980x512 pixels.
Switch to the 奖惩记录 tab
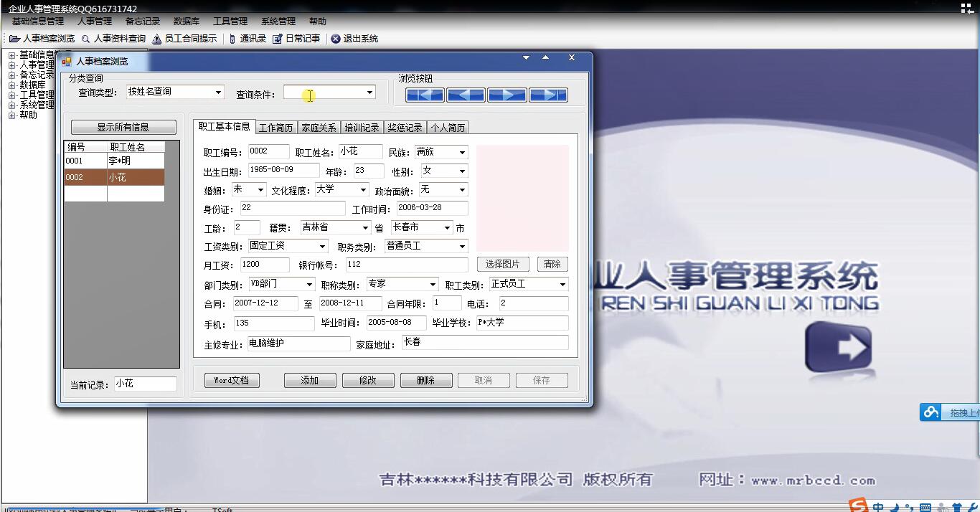(x=405, y=128)
